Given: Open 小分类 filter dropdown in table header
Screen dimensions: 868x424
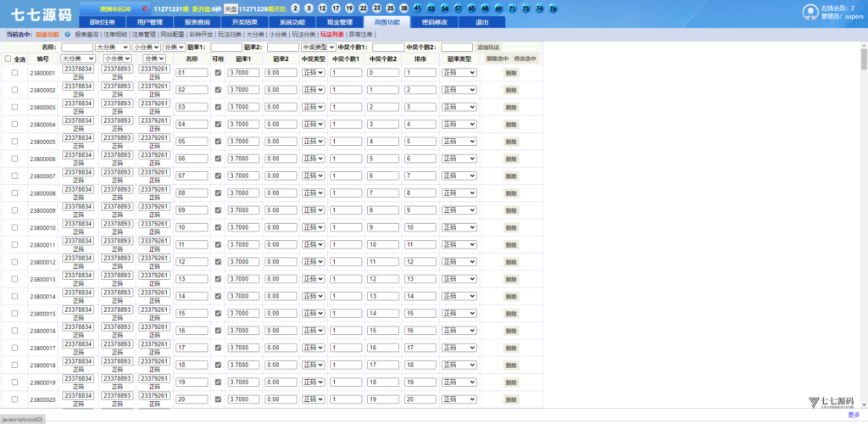Looking at the screenshot, I should click(116, 59).
